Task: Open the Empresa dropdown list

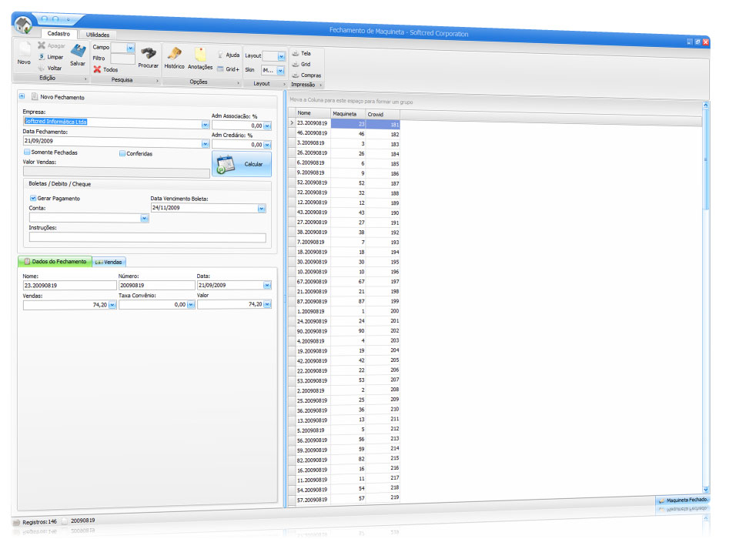Action: (x=205, y=123)
